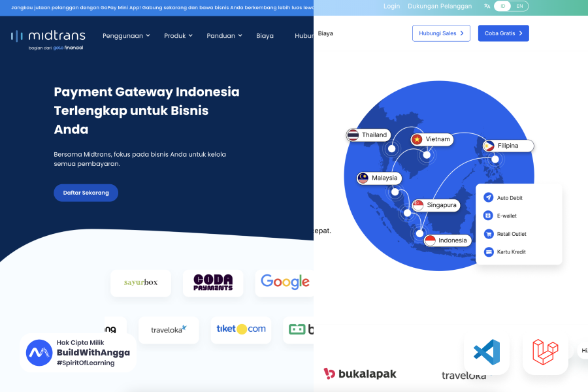Open the Biaya menu item
This screenshot has width=588, height=392.
tap(265, 36)
